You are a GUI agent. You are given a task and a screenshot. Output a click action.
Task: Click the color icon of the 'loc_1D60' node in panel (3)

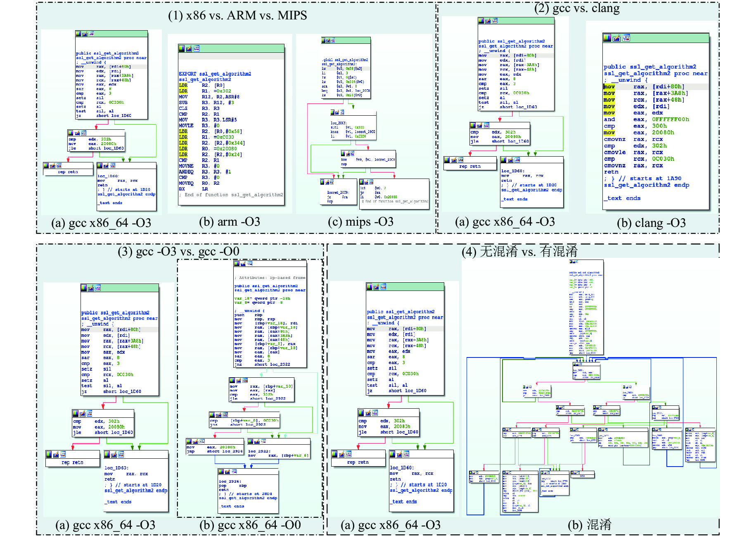(107, 454)
